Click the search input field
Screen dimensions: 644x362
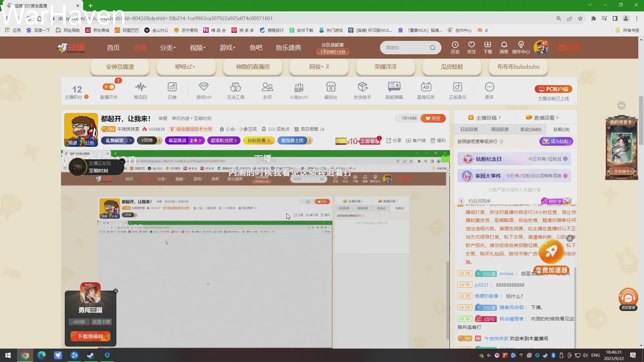(x=406, y=48)
